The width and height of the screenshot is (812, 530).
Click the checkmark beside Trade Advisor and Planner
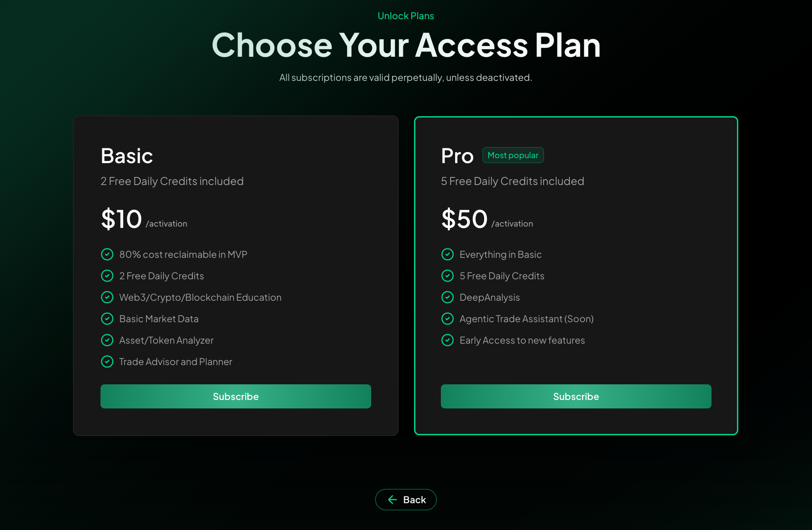click(107, 362)
